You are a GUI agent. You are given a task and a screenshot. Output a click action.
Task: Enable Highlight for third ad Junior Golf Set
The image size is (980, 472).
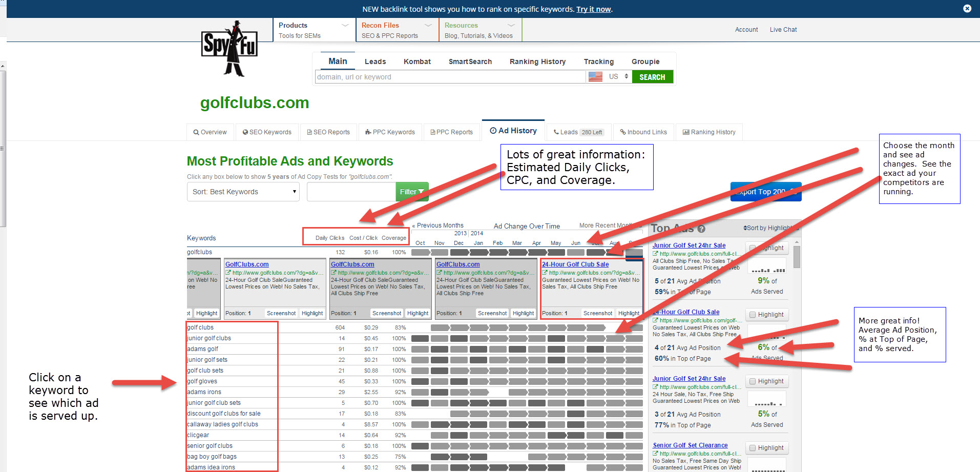[753, 381]
